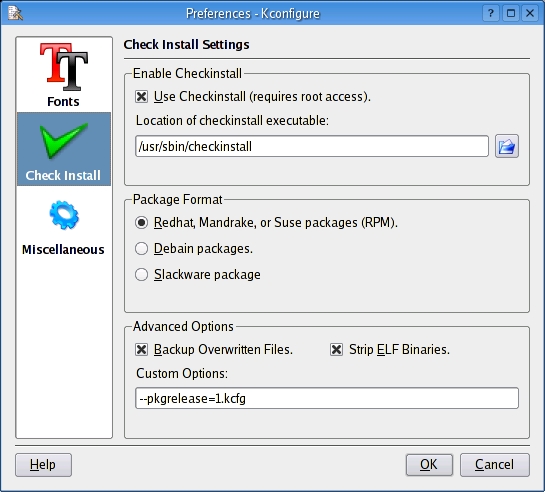Open Miscellaneous settings gear icon
This screenshot has height=492, width=545.
click(x=64, y=215)
